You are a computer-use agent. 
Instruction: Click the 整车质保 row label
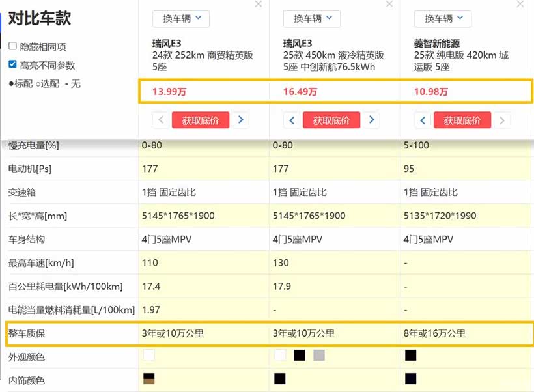(27, 333)
